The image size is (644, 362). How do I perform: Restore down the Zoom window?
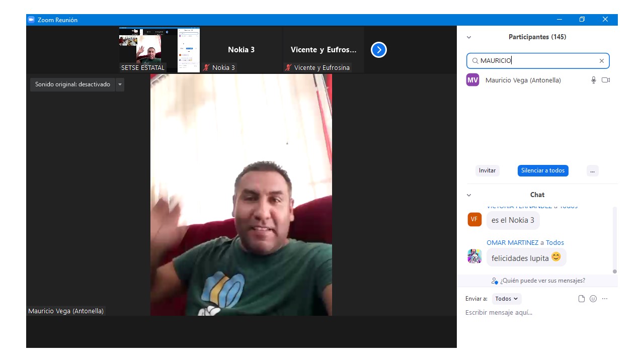pyautogui.click(x=582, y=20)
